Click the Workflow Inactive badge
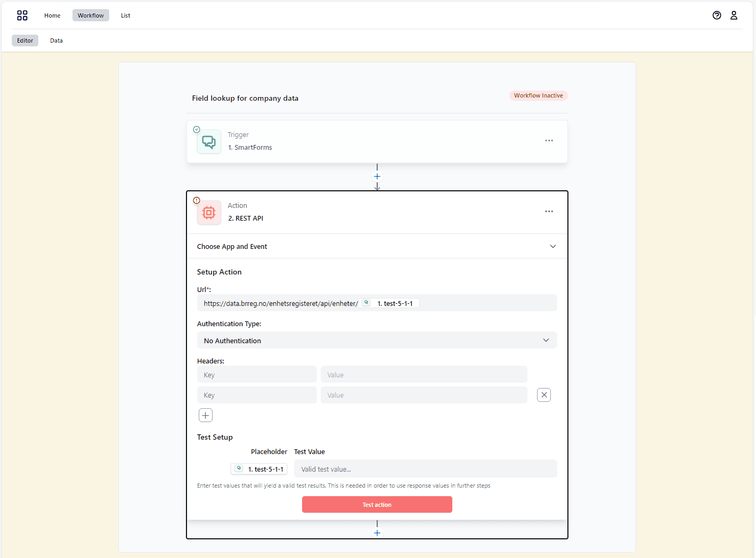Viewport: 756px width, 558px height. pyautogui.click(x=538, y=95)
